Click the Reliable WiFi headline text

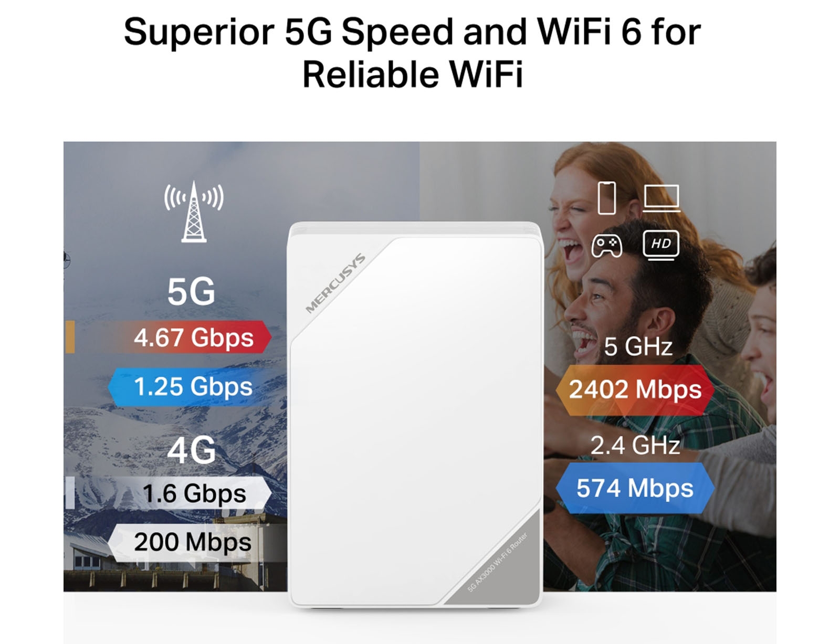pos(413,74)
